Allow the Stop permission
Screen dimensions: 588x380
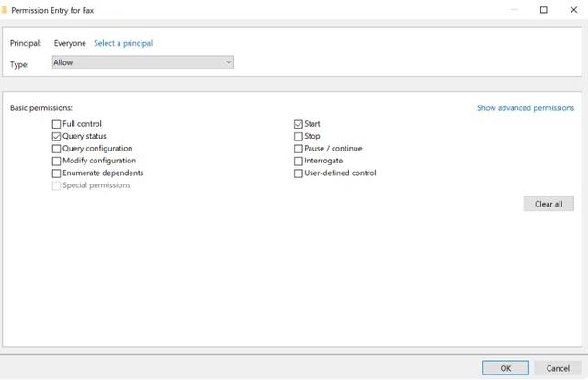coord(299,136)
